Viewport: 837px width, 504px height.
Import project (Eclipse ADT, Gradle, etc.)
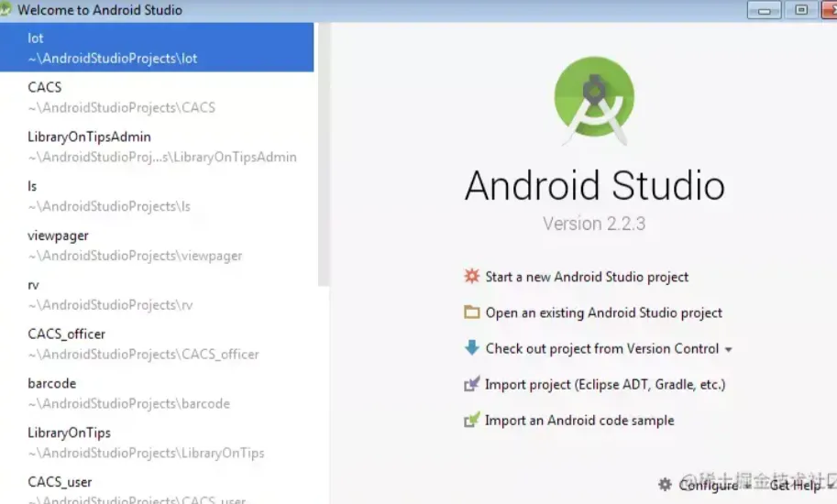tap(605, 384)
